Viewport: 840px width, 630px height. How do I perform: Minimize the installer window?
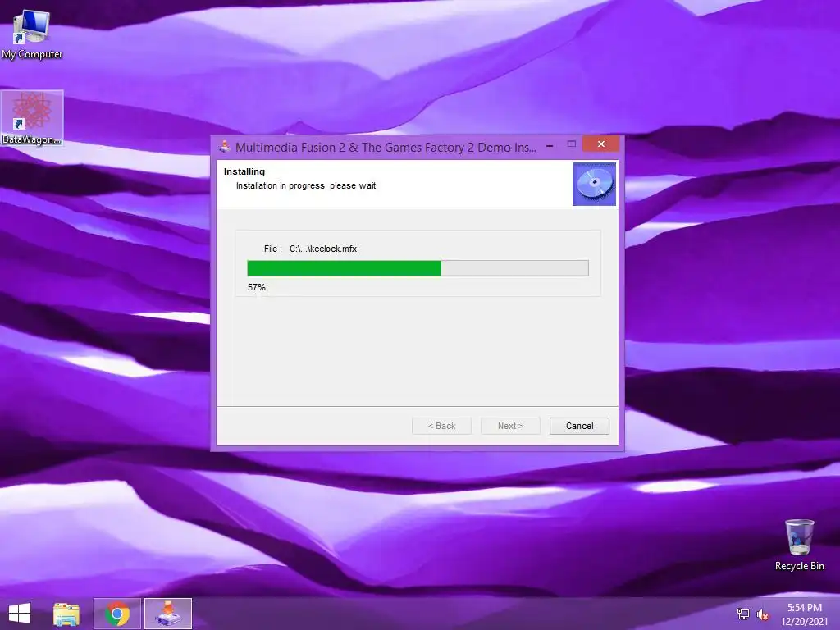pos(550,144)
